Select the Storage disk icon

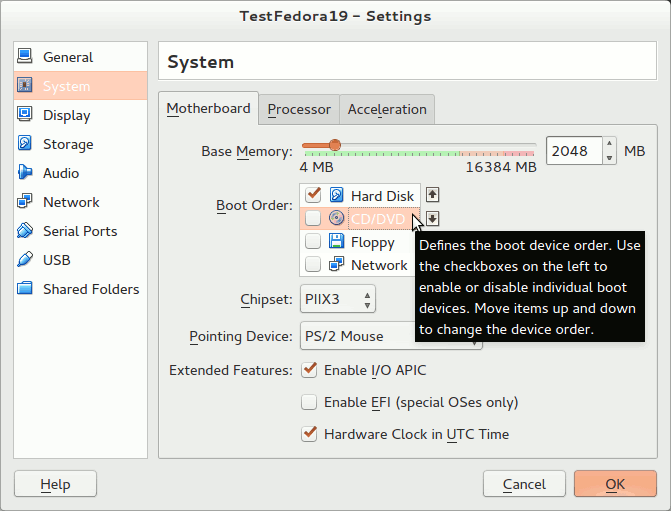[25, 144]
